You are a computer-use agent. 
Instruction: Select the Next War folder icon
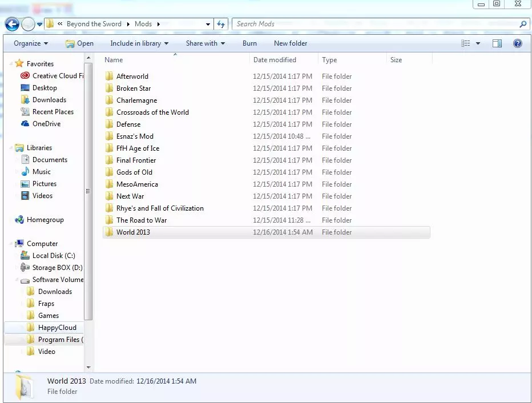[x=109, y=196]
